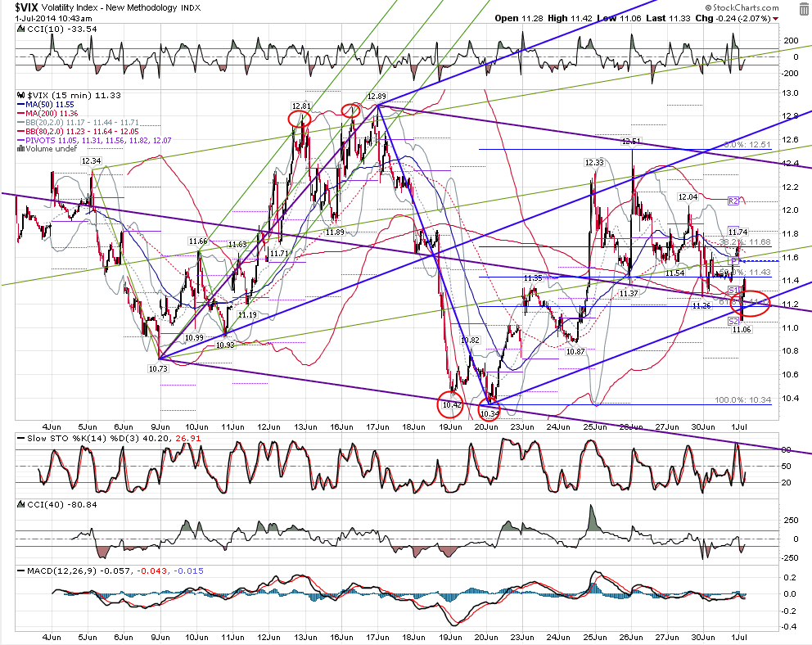The width and height of the screenshot is (812, 645).
Task: Click the '0.0%: 12.51' Fibonacci label
Action: [747, 144]
